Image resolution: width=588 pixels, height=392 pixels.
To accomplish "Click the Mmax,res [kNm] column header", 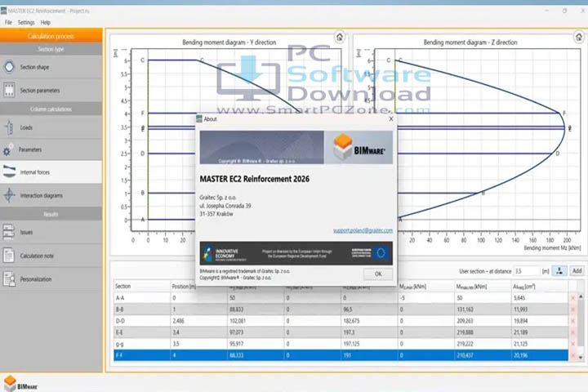I will [483, 286].
